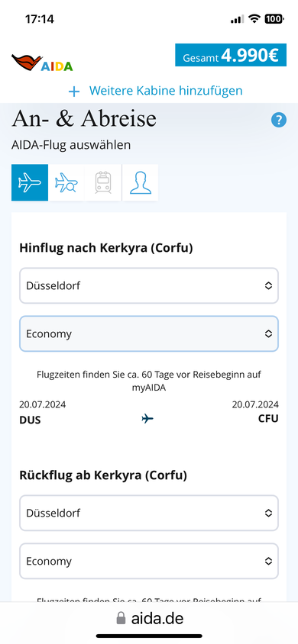
Task: Tap the cellular signal icon in status bar
Action: tap(237, 19)
